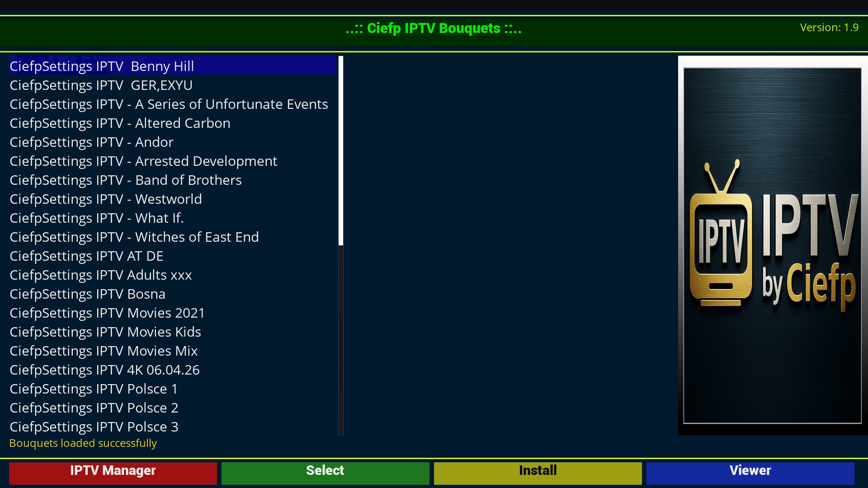Pick the Andor bouquet row
Image resolution: width=868 pixels, height=488 pixels.
[x=172, y=142]
